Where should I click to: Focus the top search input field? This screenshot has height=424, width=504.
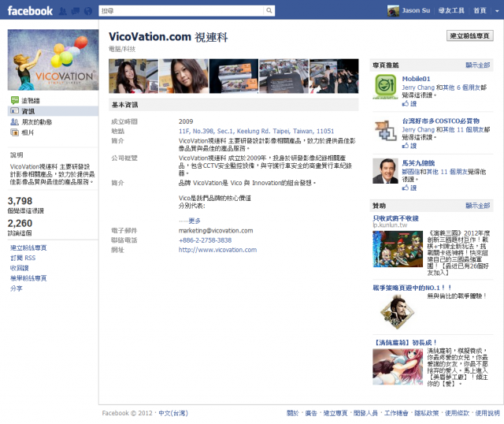181,10
